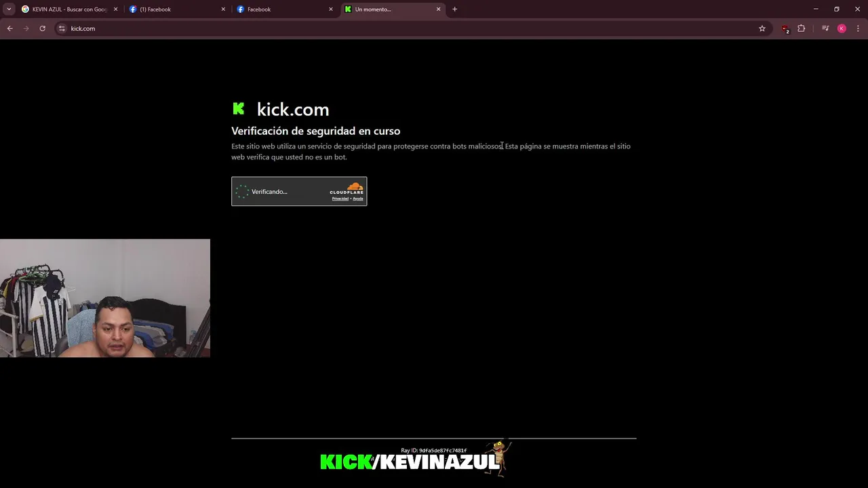This screenshot has height=488, width=868.
Task: Go back using the browser back arrow
Action: [x=9, y=28]
